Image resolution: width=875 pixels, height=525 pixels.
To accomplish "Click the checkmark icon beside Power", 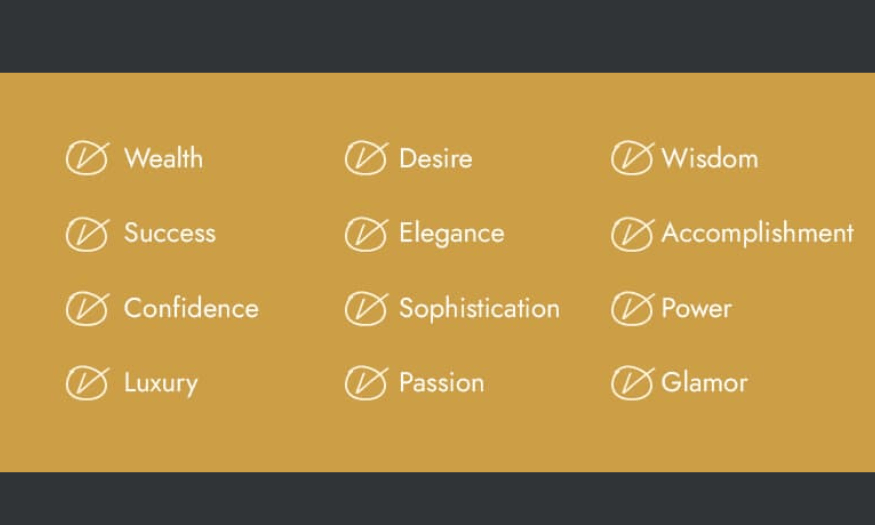I will tap(633, 308).
